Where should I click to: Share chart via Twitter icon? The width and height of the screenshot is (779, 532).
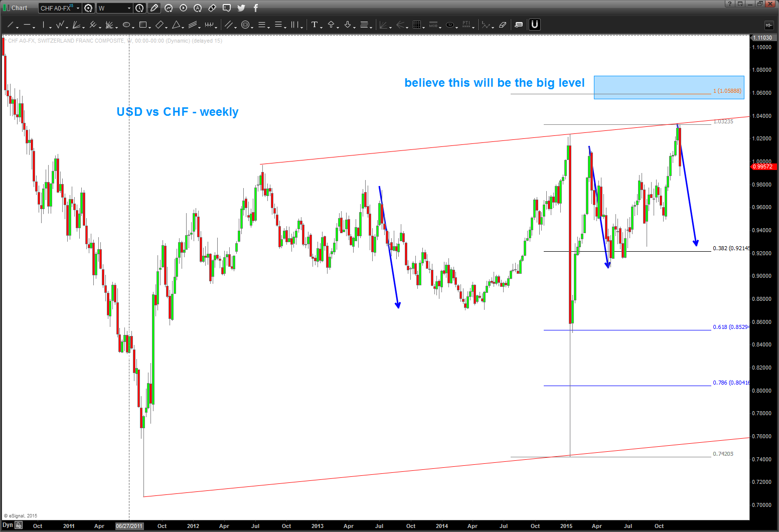[241, 8]
